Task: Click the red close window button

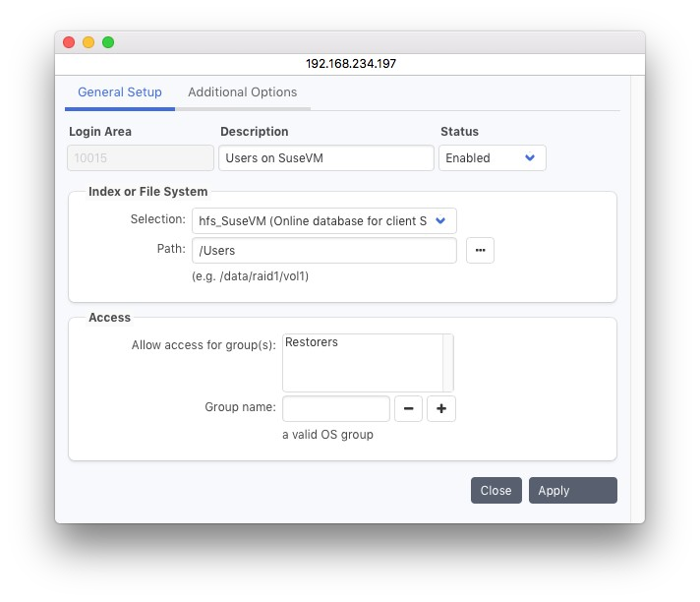Action: tap(69, 42)
